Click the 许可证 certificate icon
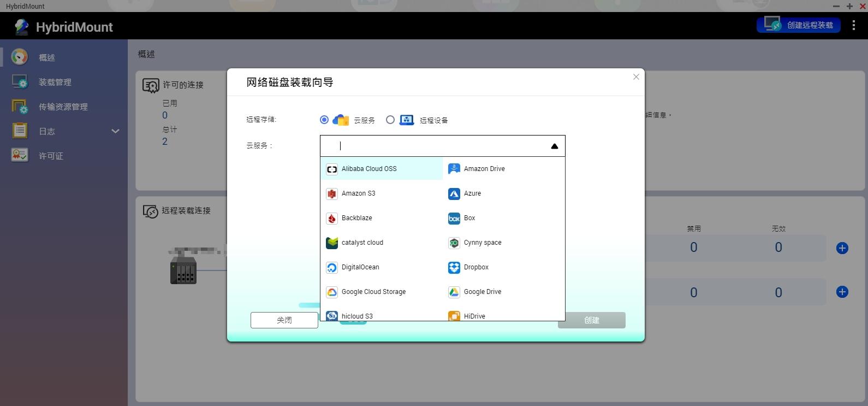Viewport: 868px width, 406px height. click(x=20, y=155)
